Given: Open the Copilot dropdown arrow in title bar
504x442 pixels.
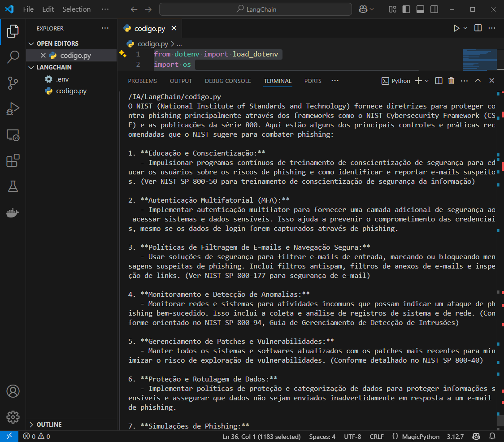Looking at the screenshot, I should tap(372, 9).
